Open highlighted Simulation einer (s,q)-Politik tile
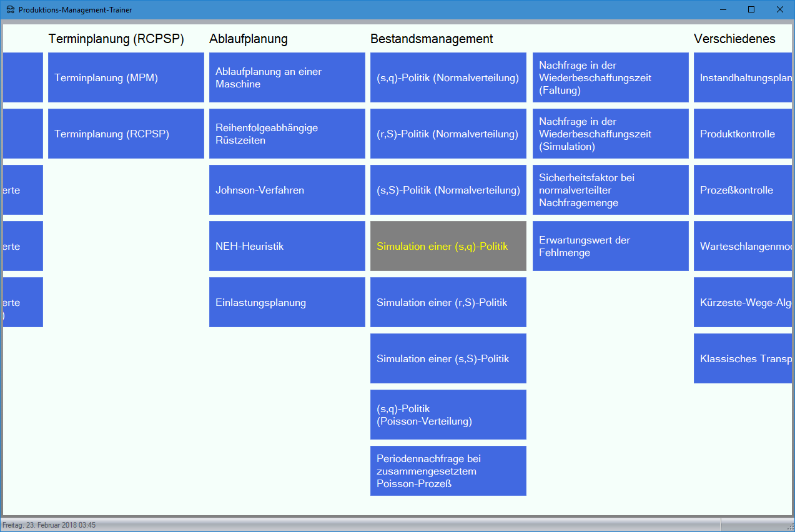Viewport: 795px width, 532px height. tap(448, 246)
